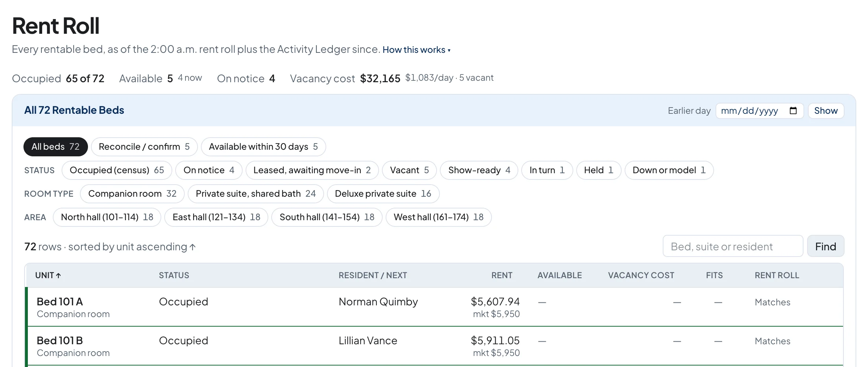The width and height of the screenshot is (868, 367).
Task: Filter area 'South hall (141–154)'
Action: click(x=327, y=217)
